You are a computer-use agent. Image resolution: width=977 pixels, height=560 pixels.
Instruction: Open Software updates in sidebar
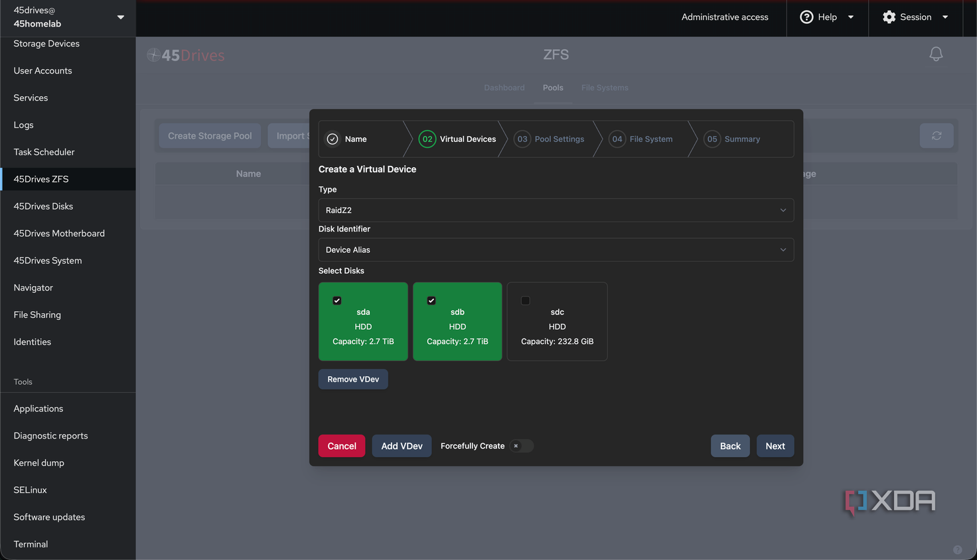68,517
